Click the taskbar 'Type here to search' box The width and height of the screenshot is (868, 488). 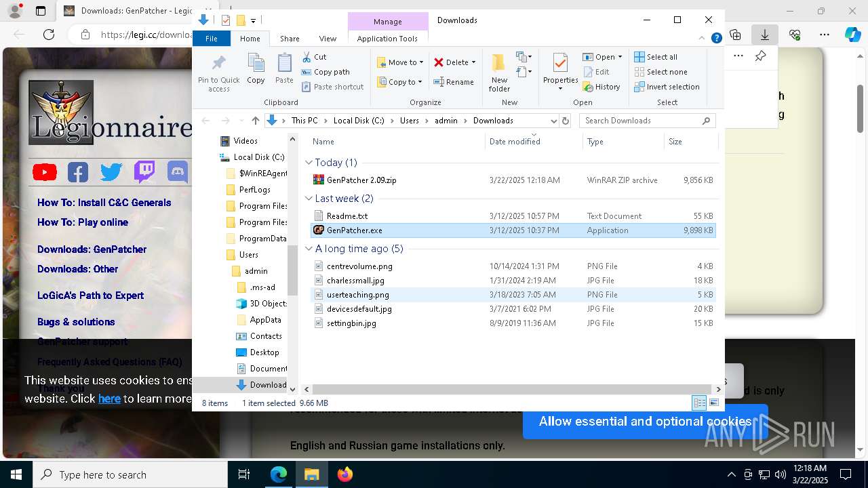pos(130,474)
